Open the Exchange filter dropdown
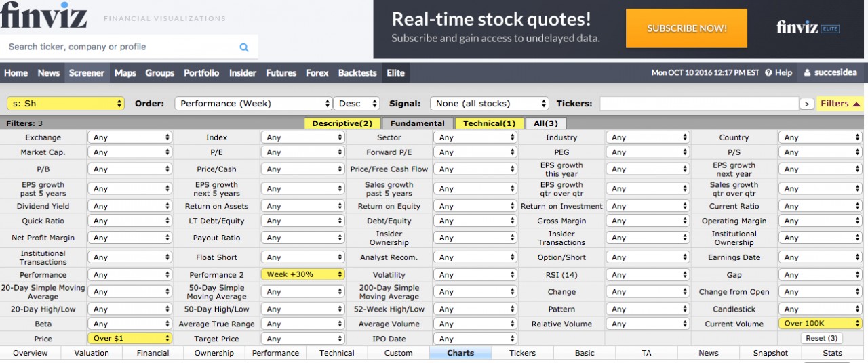 point(130,137)
